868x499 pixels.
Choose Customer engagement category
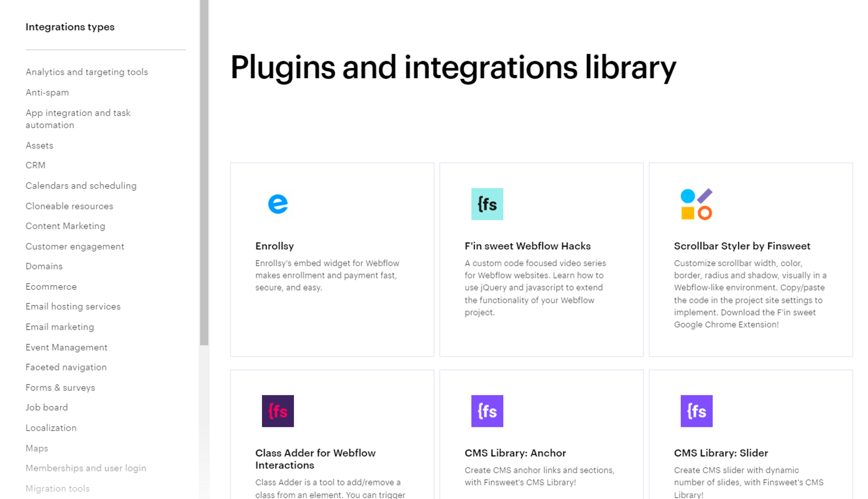click(75, 247)
